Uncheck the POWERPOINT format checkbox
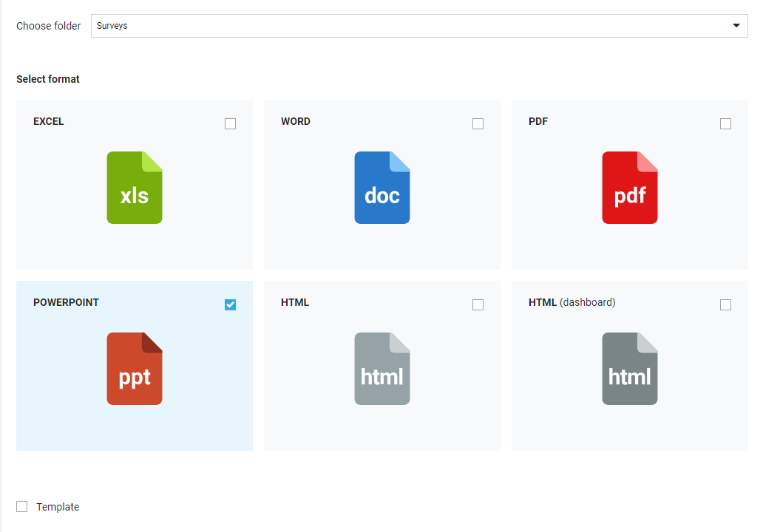The height and width of the screenshot is (532, 763). click(230, 305)
